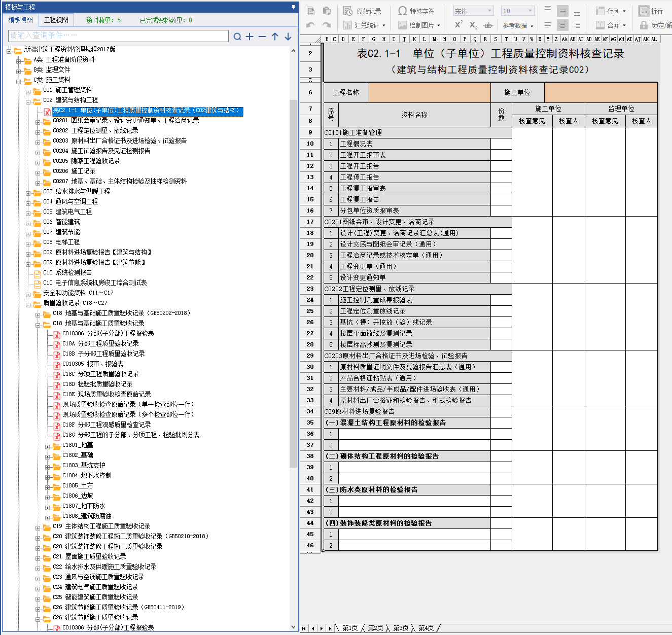The width and height of the screenshot is (672, 635).
Task: Select 表C2.1-1 highlighted tree item
Action: pyautogui.click(x=148, y=111)
